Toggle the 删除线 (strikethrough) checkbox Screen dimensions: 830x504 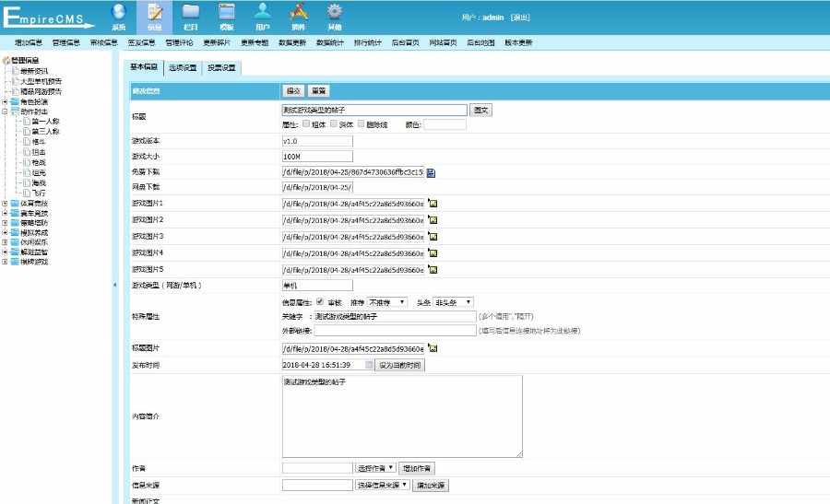tap(361, 123)
